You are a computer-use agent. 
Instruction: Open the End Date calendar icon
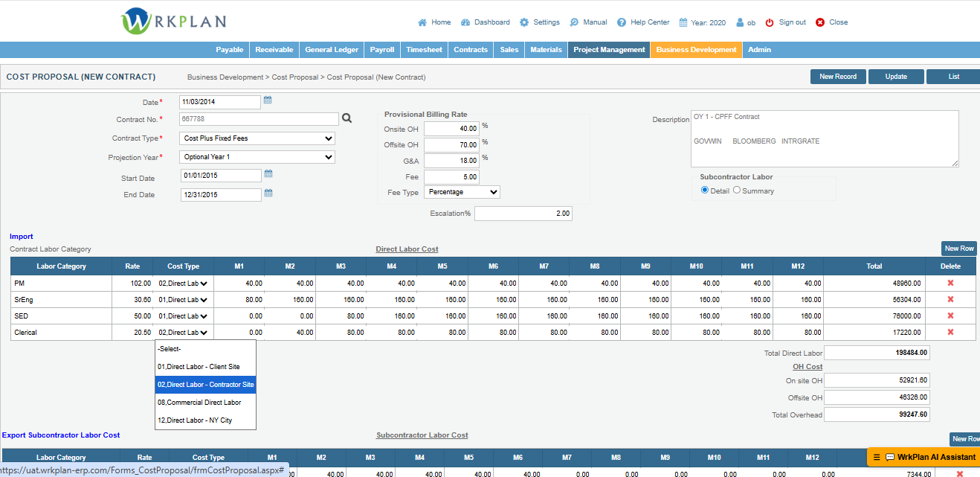click(268, 193)
